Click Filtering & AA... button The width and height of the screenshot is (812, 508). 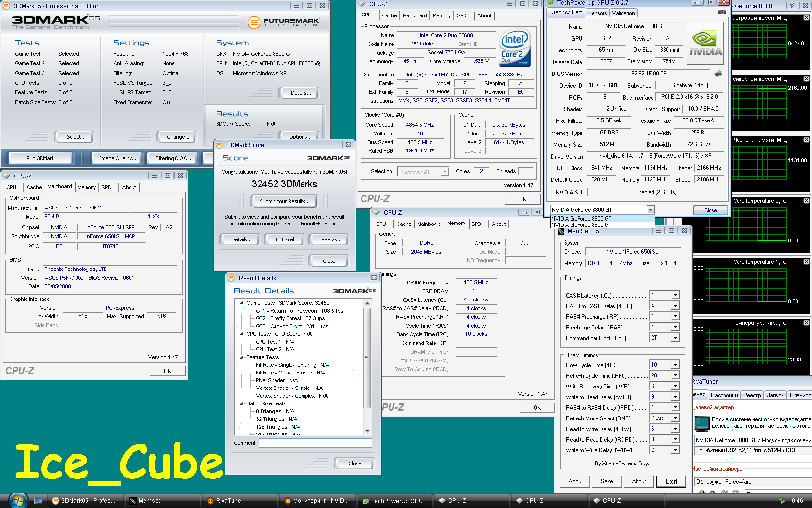(173, 158)
